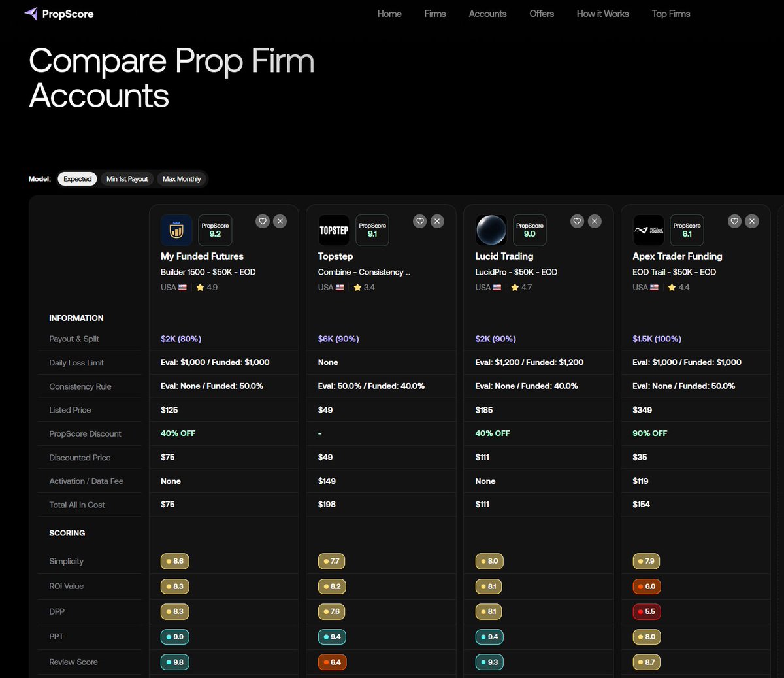Click the Payout & Split row label

pyautogui.click(x=74, y=339)
